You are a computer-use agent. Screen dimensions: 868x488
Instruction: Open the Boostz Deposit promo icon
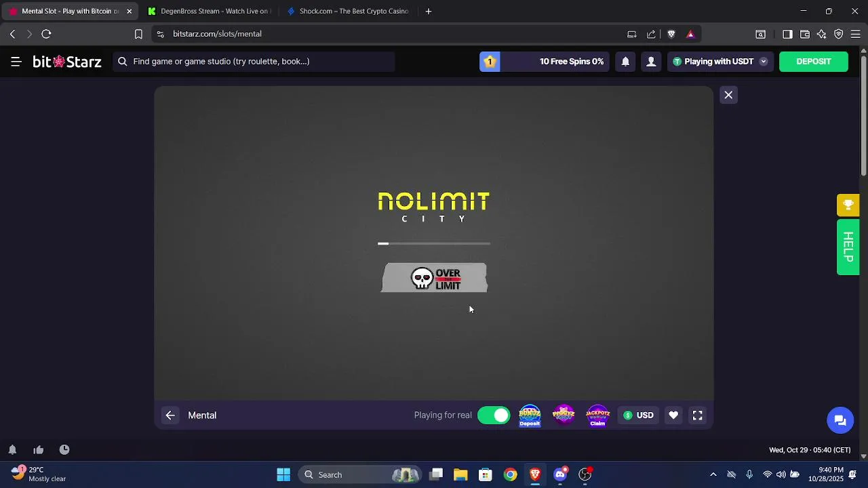click(530, 415)
